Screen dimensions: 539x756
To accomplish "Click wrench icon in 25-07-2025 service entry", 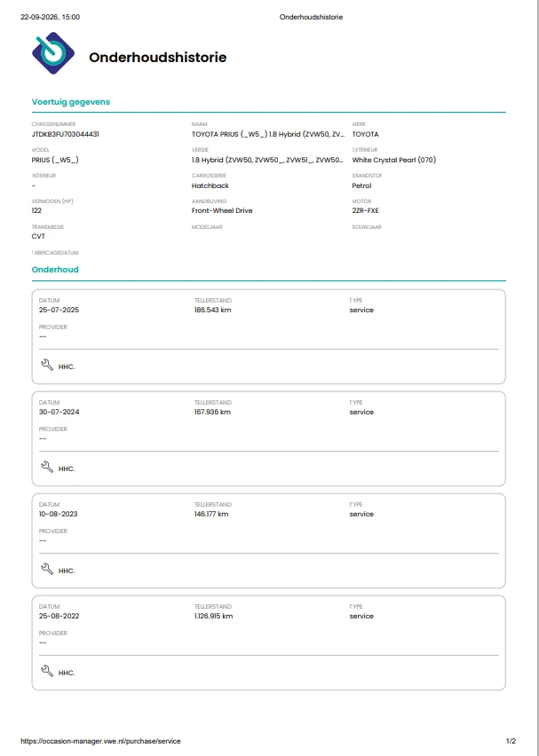I will point(47,365).
